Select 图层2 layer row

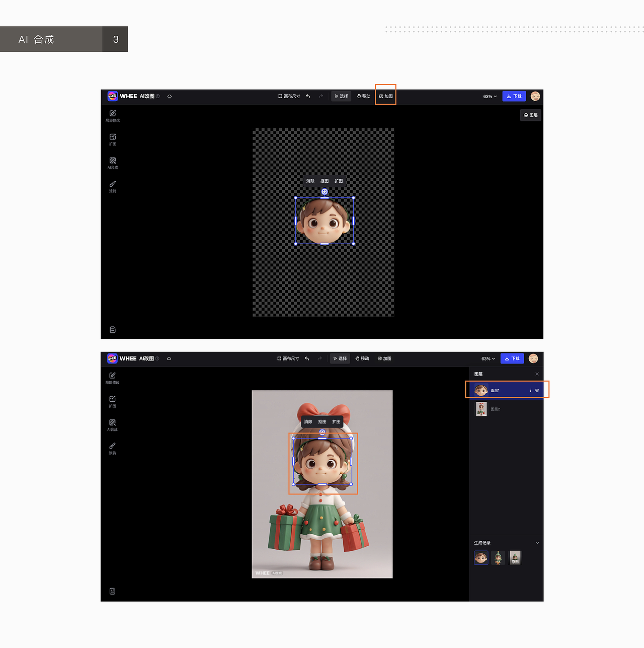[507, 409]
